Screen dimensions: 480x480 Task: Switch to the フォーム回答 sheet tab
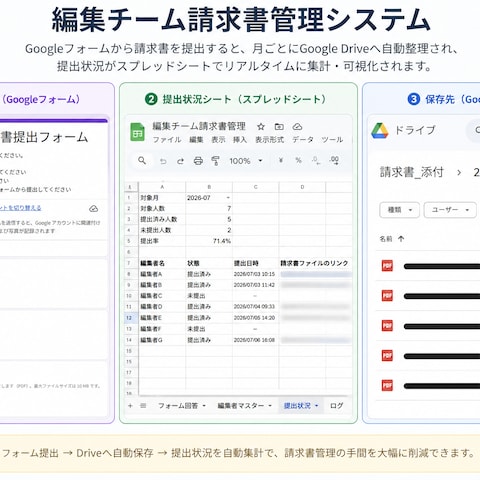tap(178, 406)
